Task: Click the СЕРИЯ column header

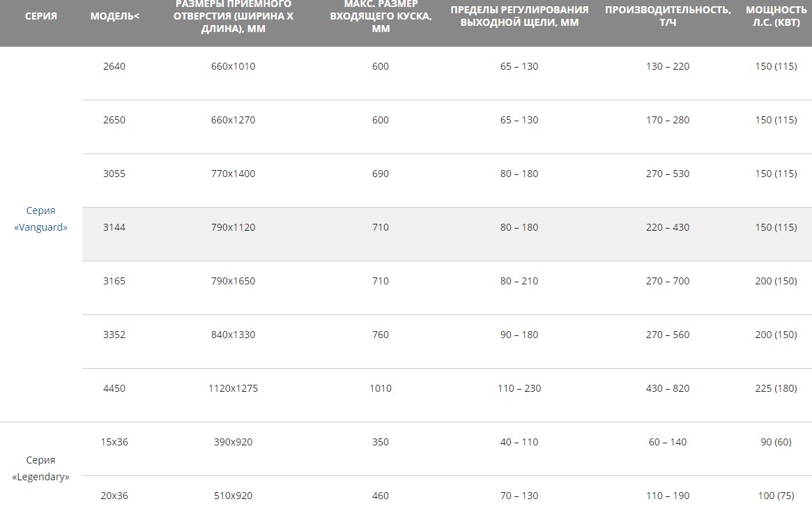Action: coord(41,16)
